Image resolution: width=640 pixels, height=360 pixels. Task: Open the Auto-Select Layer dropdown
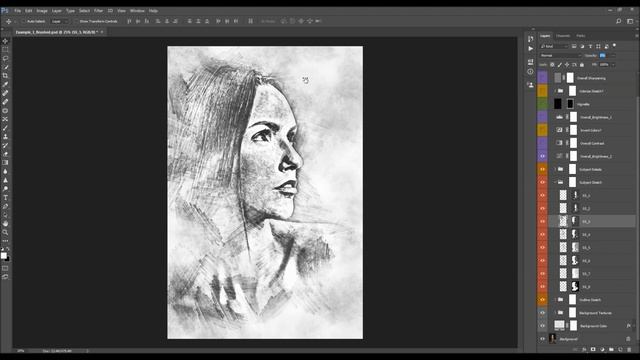59,21
